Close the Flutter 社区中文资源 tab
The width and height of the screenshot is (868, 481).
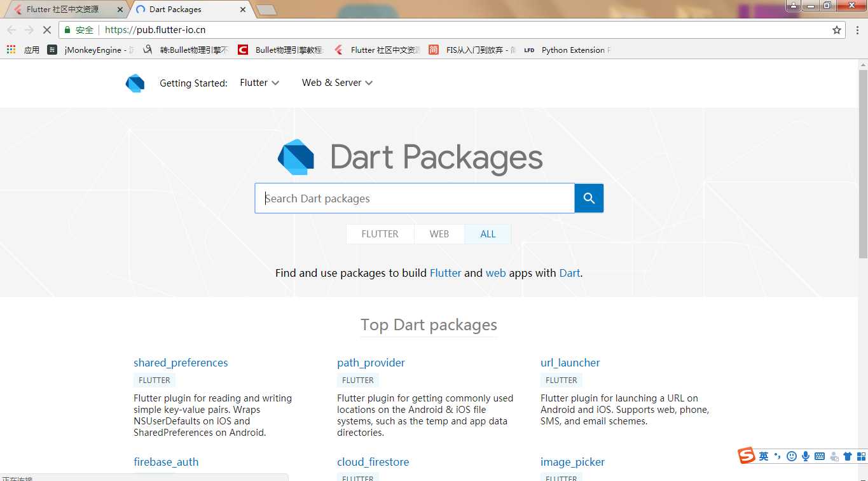point(120,10)
